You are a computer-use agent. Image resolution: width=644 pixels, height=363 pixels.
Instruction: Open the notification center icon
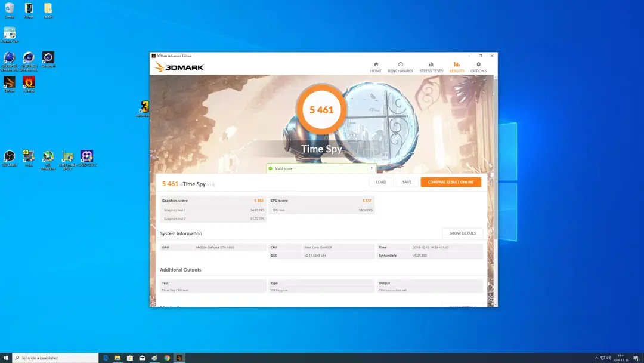pyautogui.click(x=636, y=358)
